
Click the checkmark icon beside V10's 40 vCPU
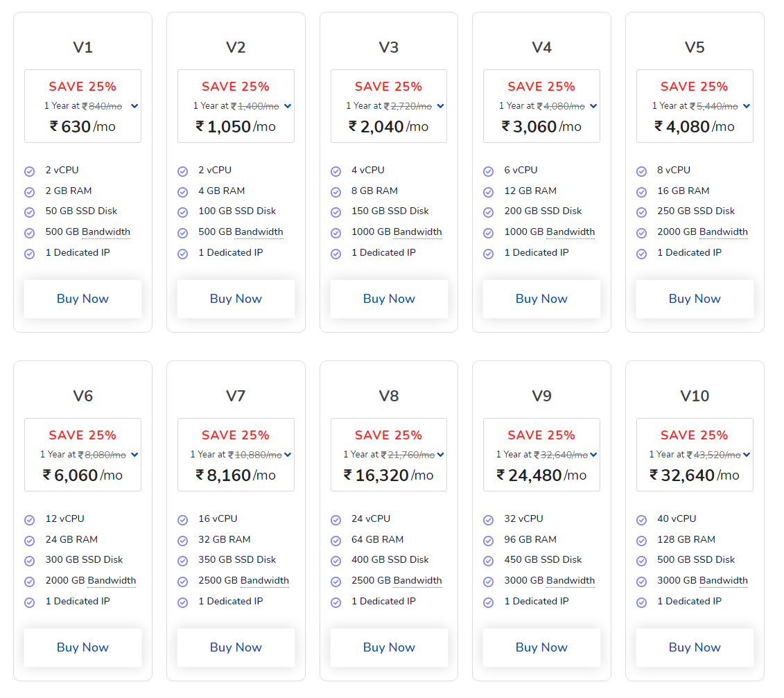pos(641,520)
